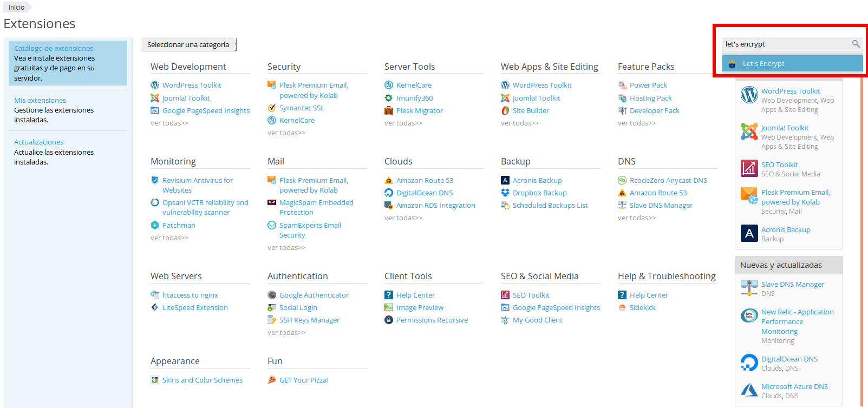The width and height of the screenshot is (868, 408).
Task: Click the Permissions Recursive lock icon
Action: [x=389, y=320]
